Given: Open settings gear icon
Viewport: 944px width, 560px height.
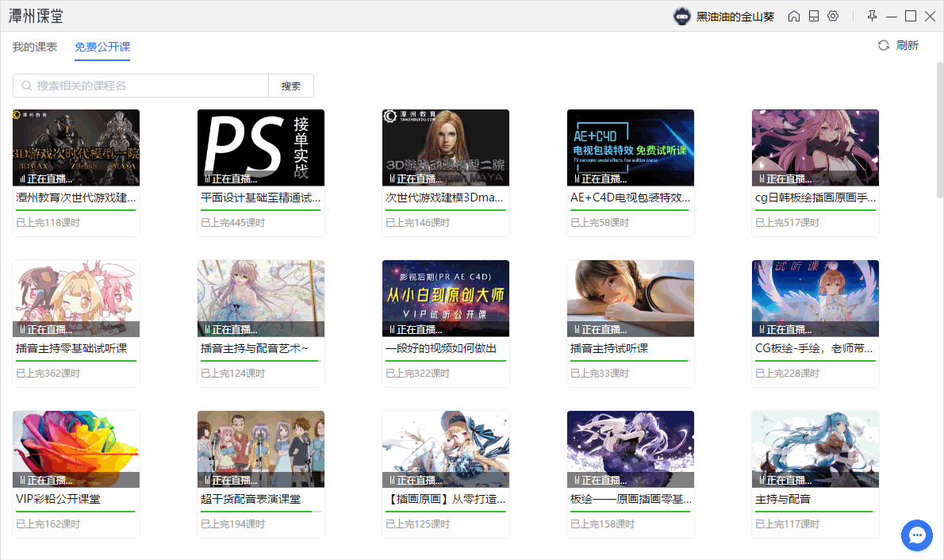Looking at the screenshot, I should 833,16.
